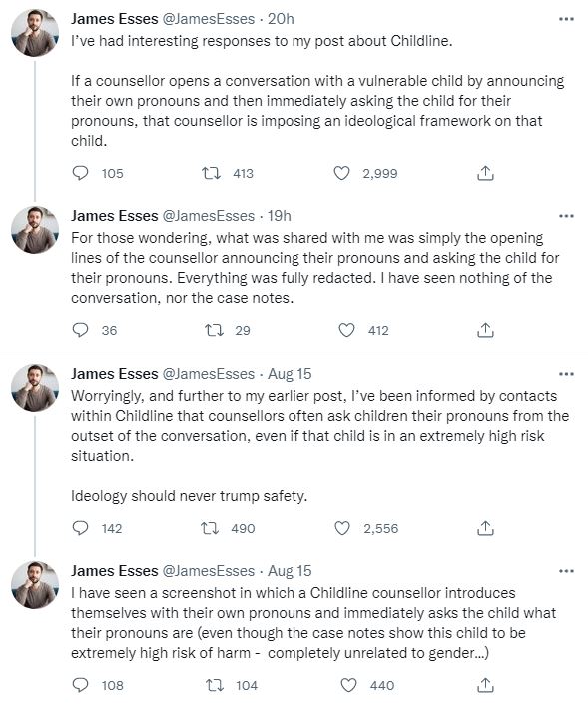Like the tweet with 2,556 likes
The width and height of the screenshot is (588, 704).
pos(342,528)
